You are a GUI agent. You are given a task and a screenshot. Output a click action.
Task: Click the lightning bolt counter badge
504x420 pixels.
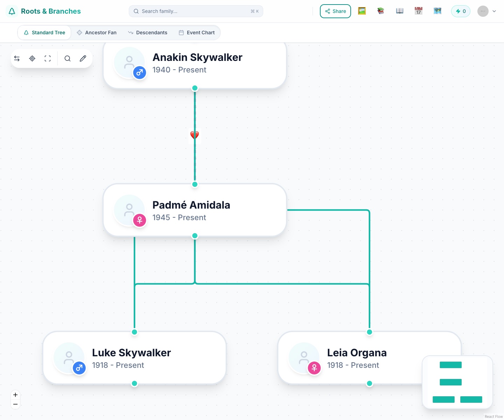(461, 11)
